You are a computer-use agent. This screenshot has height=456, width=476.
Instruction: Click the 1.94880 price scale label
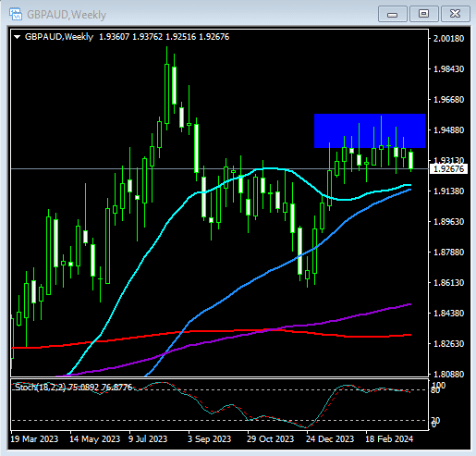pyautogui.click(x=448, y=130)
